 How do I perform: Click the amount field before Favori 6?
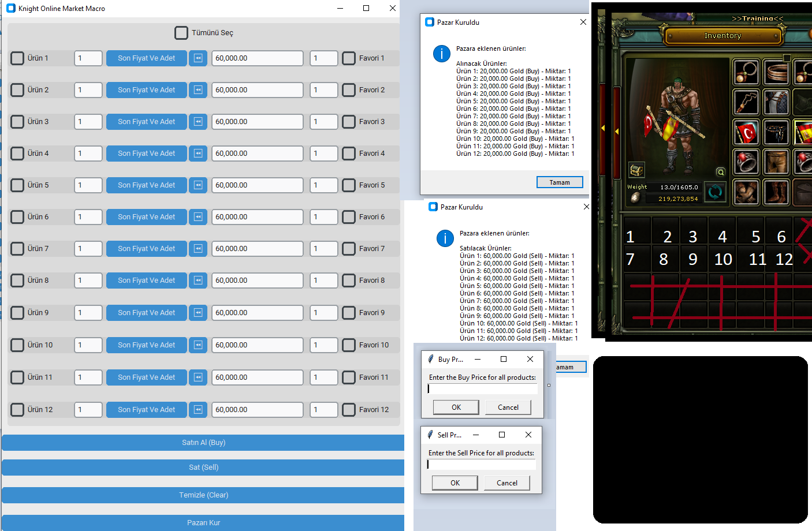[324, 217]
